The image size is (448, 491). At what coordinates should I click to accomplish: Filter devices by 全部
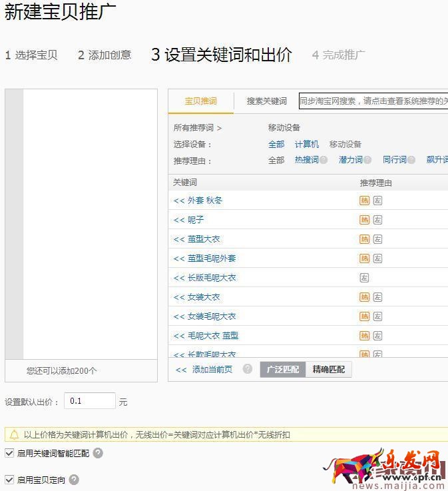(276, 145)
